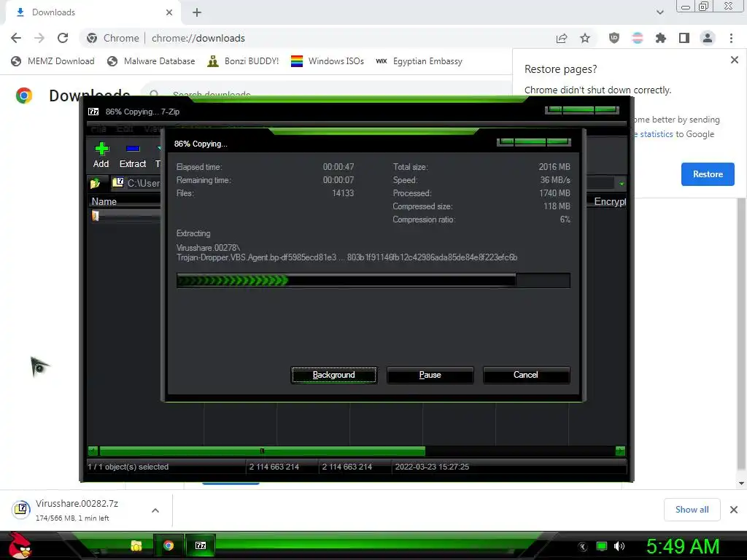This screenshot has width=747, height=560.
Task: Click the right arrow of 7-Zip scrollbar
Action: coord(620,451)
